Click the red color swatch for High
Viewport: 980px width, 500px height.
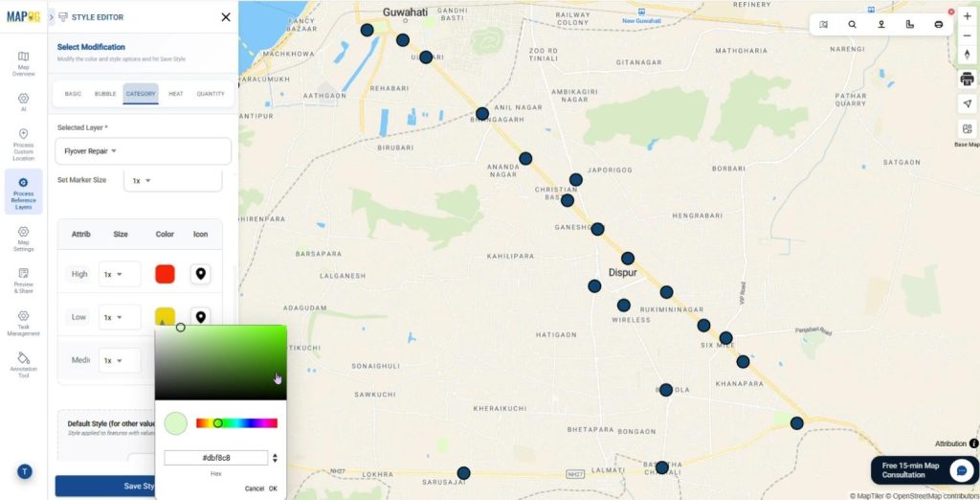165,274
